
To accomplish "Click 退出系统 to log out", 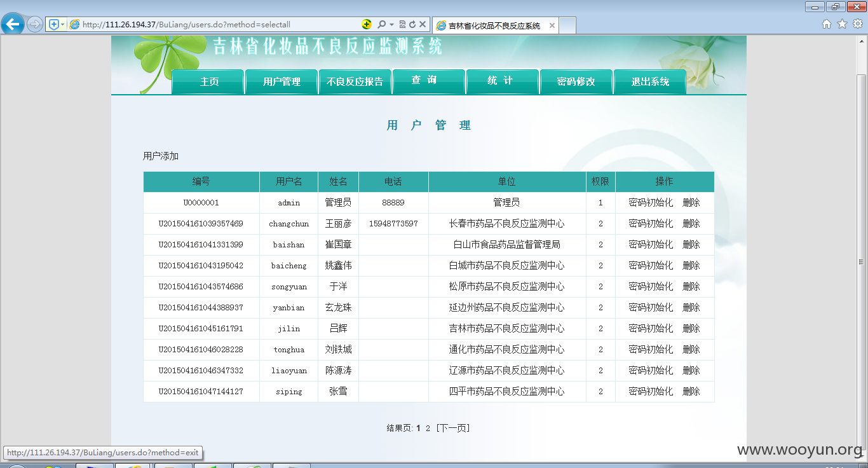I will click(649, 81).
